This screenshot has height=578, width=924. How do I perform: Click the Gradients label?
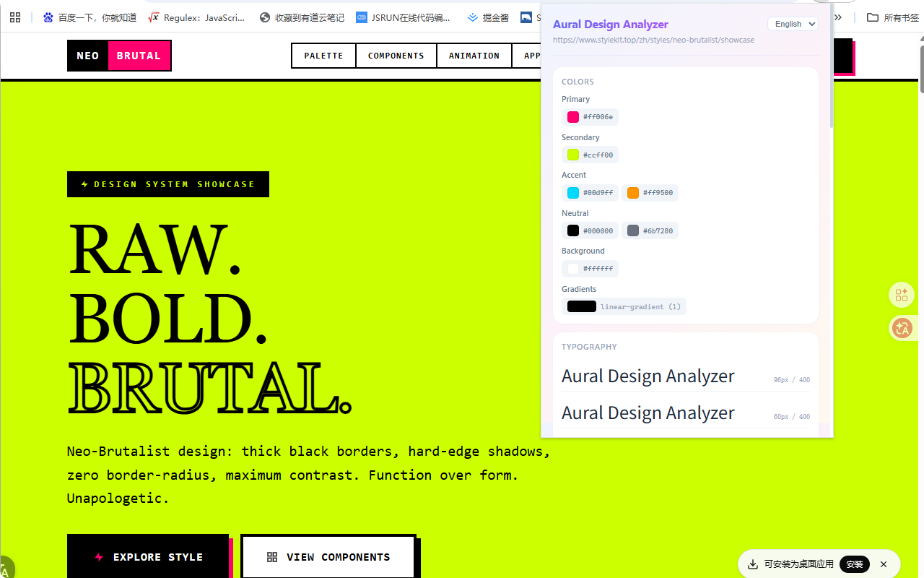pyautogui.click(x=579, y=289)
